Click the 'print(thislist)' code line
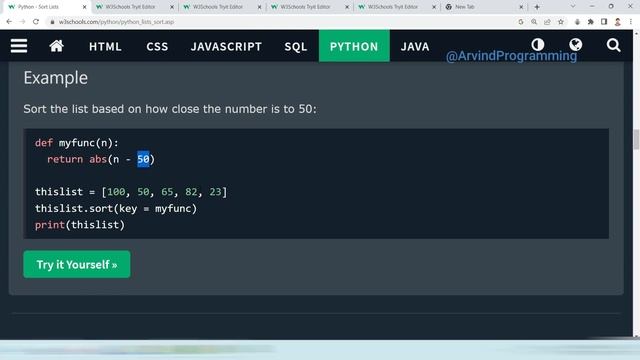The height and width of the screenshot is (360, 640). click(80, 225)
